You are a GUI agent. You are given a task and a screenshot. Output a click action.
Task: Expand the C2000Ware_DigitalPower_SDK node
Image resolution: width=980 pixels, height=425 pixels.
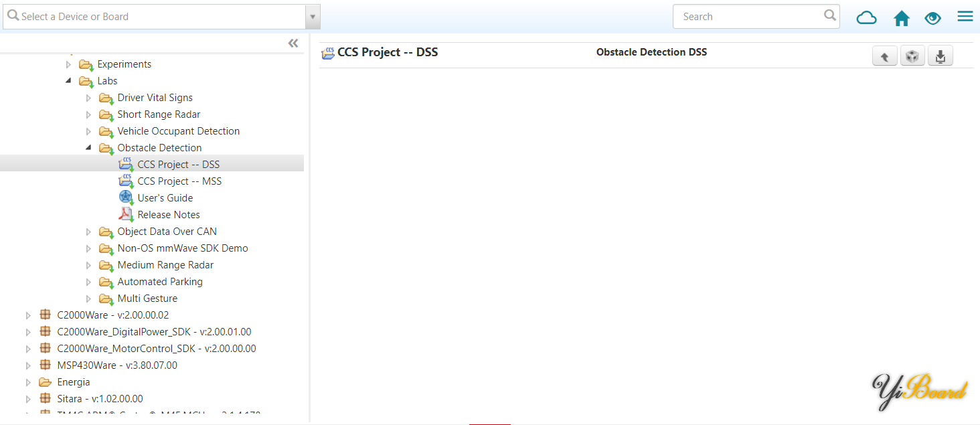(28, 332)
